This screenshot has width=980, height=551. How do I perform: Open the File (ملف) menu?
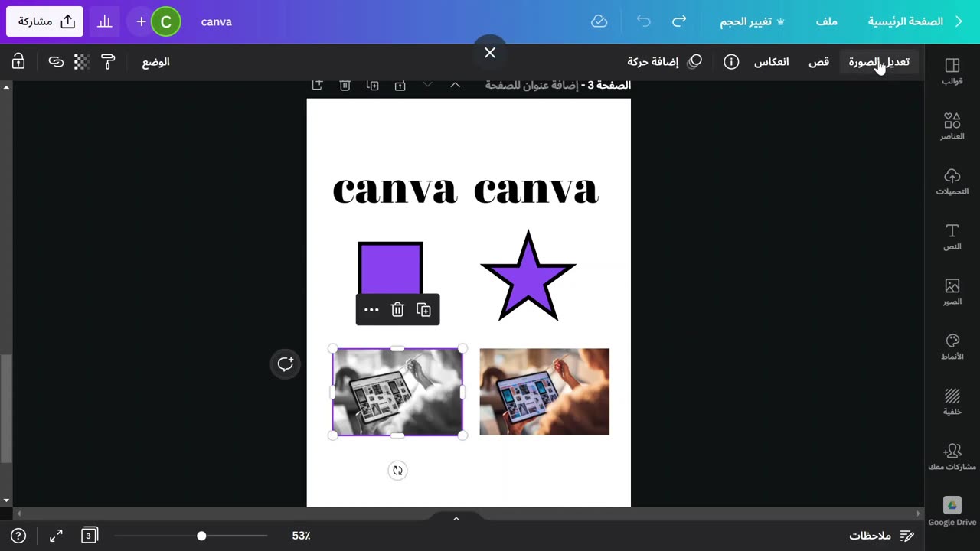[826, 21]
